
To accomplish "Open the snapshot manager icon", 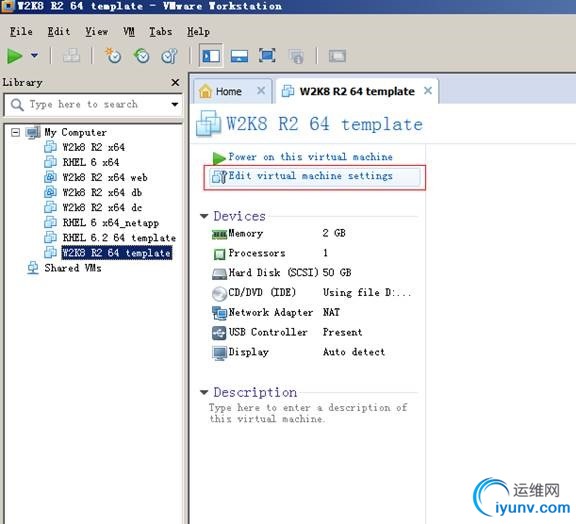I will pos(169,56).
